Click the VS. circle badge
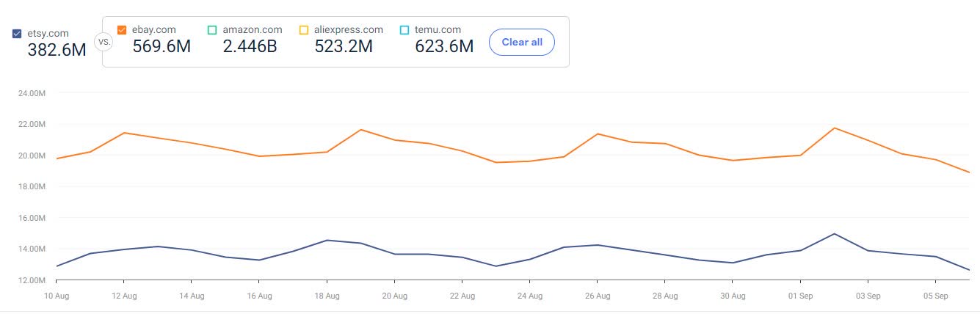This screenshot has height=314, width=980. pyautogui.click(x=104, y=42)
